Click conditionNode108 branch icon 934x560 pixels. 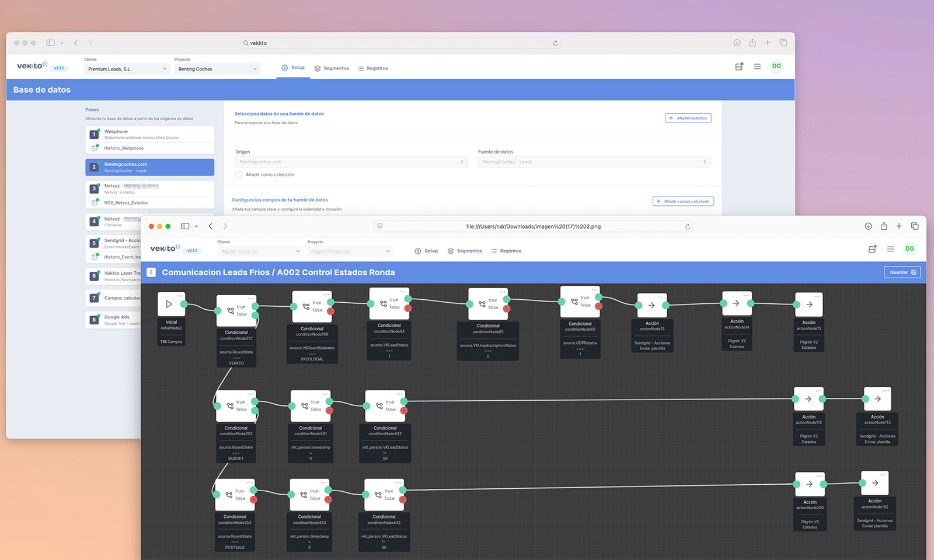(306, 306)
